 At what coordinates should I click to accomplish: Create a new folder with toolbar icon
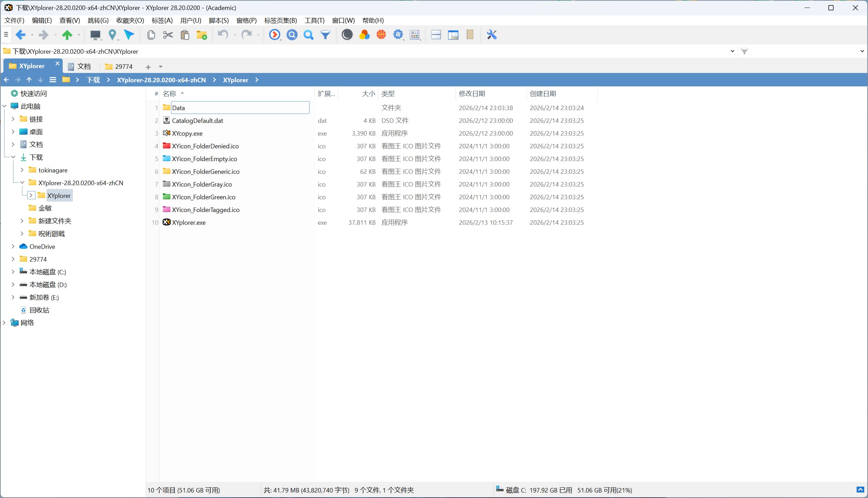coord(201,35)
